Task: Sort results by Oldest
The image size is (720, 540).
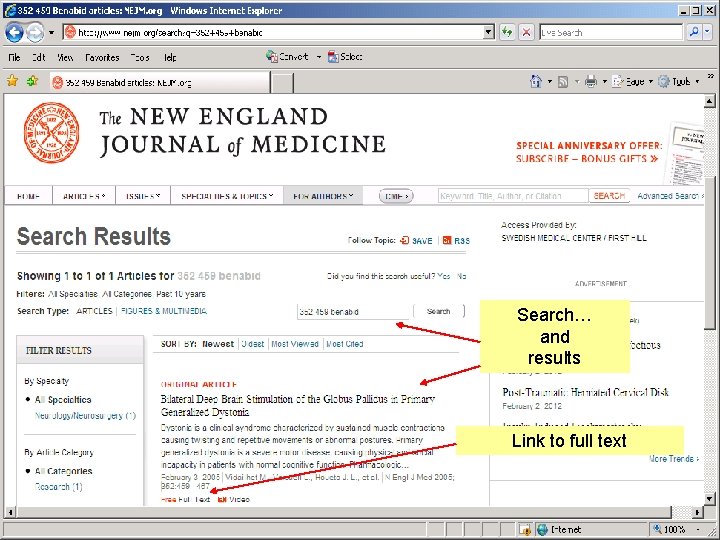Action: tap(253, 344)
